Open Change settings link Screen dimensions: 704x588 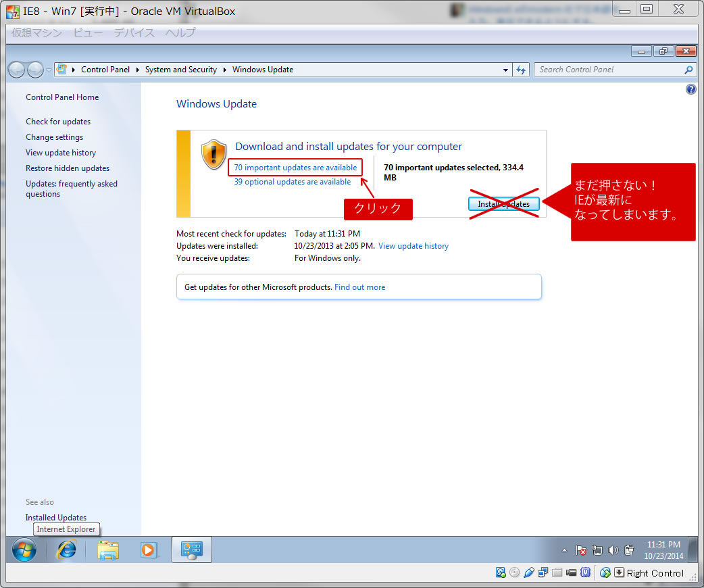tap(54, 137)
